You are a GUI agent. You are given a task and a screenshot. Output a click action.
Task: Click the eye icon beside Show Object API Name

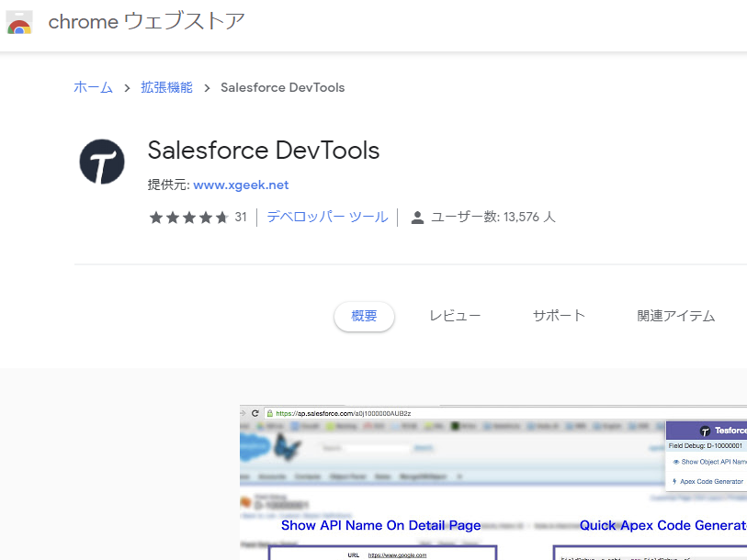point(675,462)
